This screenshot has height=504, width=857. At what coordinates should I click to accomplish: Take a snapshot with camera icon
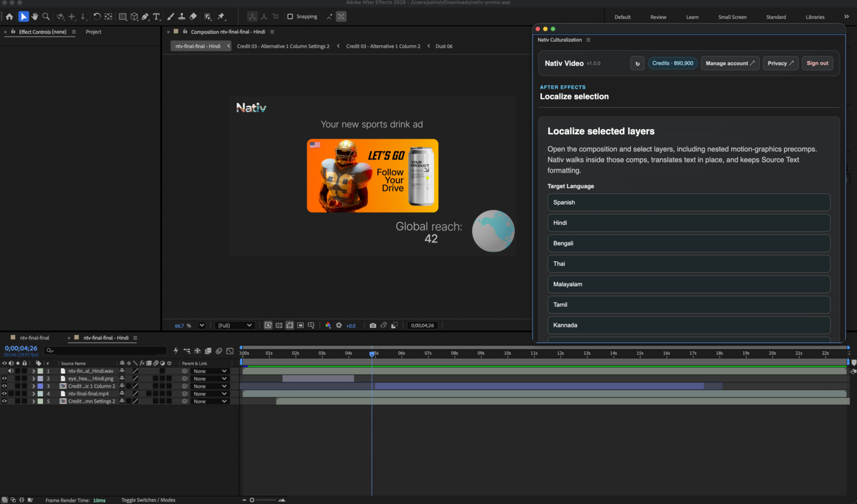click(x=373, y=326)
